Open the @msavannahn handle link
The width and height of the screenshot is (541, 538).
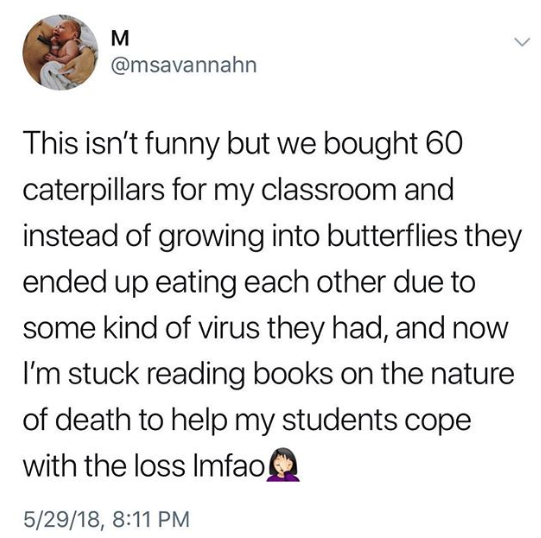click(184, 65)
